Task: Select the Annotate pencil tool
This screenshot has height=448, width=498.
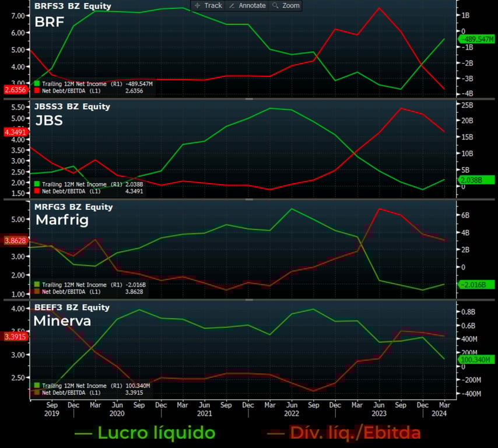Action: coord(247,5)
